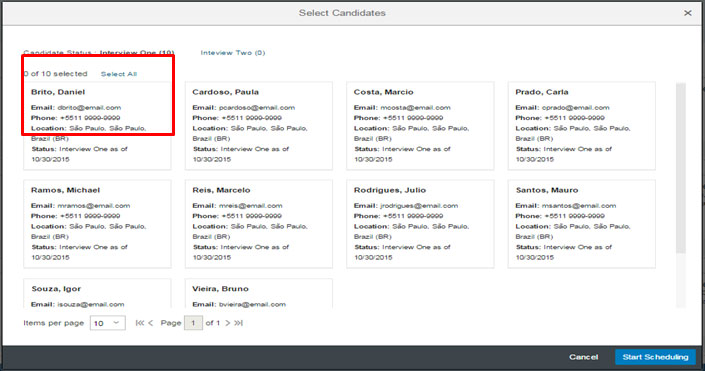
Task: Click Start Scheduling button
Action: [x=655, y=357]
